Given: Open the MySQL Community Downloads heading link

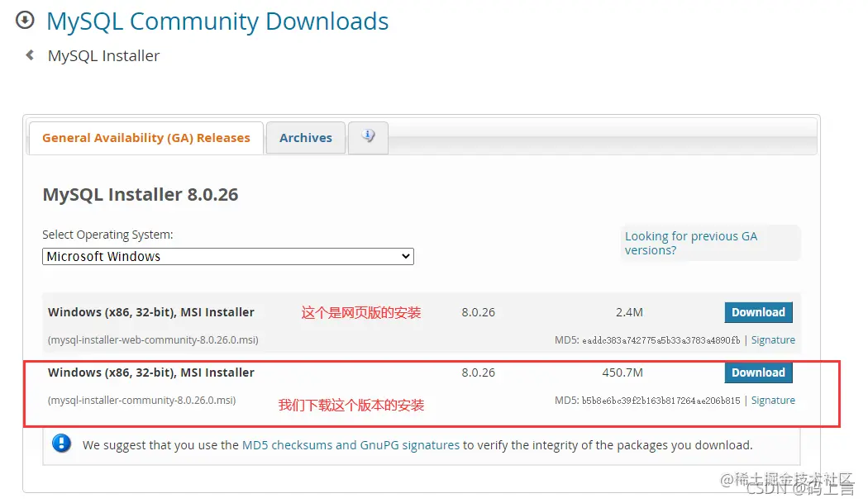Looking at the screenshot, I should [x=217, y=21].
